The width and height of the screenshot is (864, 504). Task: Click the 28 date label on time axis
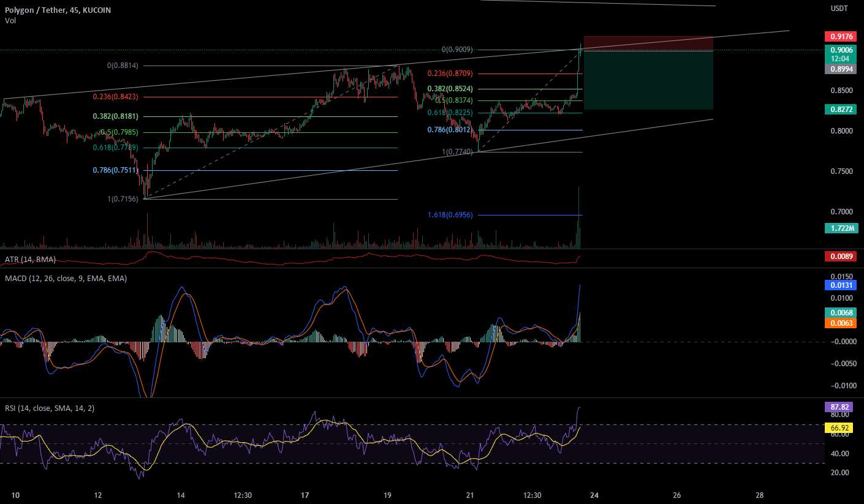click(760, 495)
